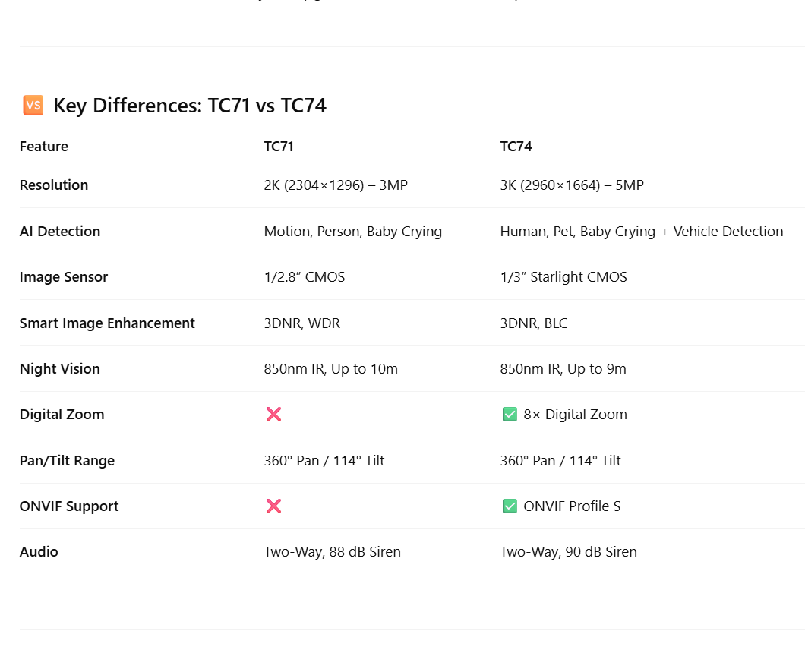Click the TC71 column header
Image resolution: width=805 pixels, height=672 pixels.
[279, 147]
